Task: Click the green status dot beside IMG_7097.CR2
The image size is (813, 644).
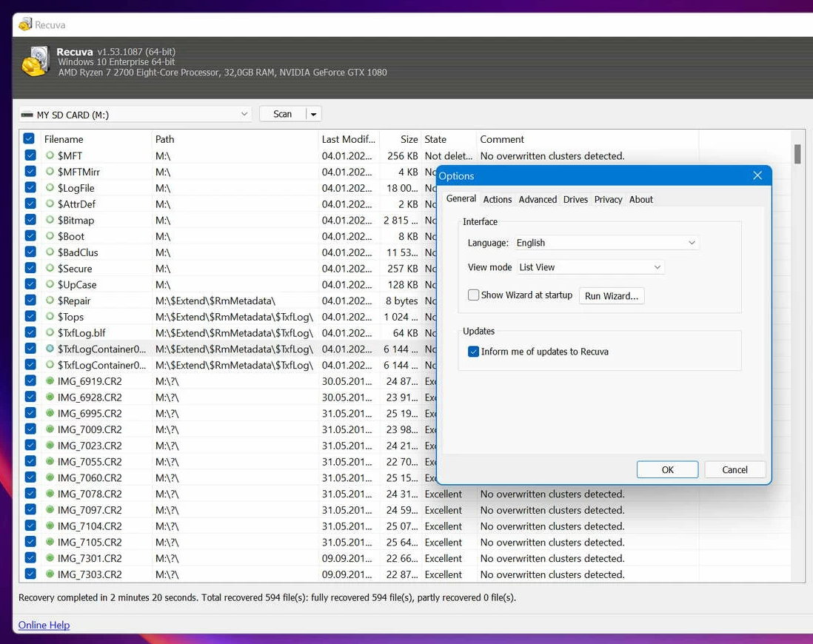Action: pos(50,509)
